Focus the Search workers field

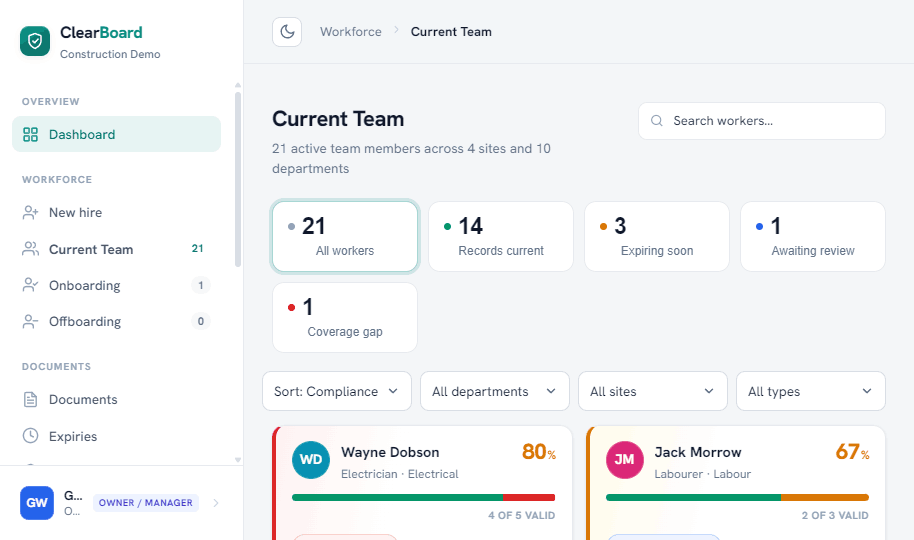tap(762, 121)
